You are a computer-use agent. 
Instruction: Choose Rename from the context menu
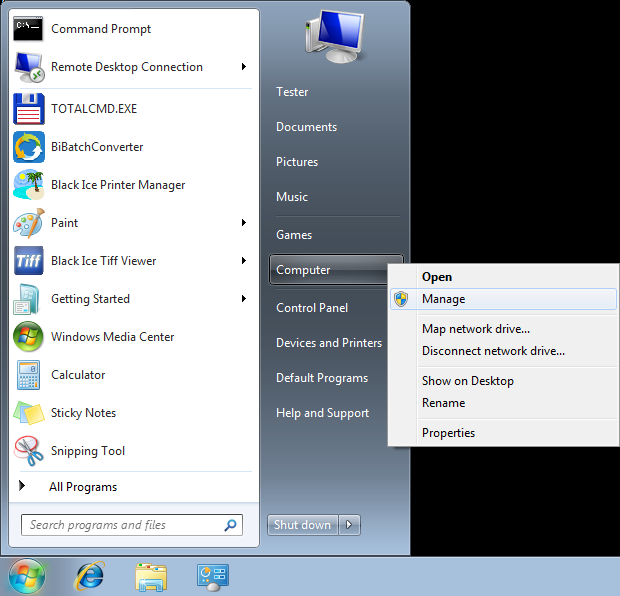[x=503, y=403]
